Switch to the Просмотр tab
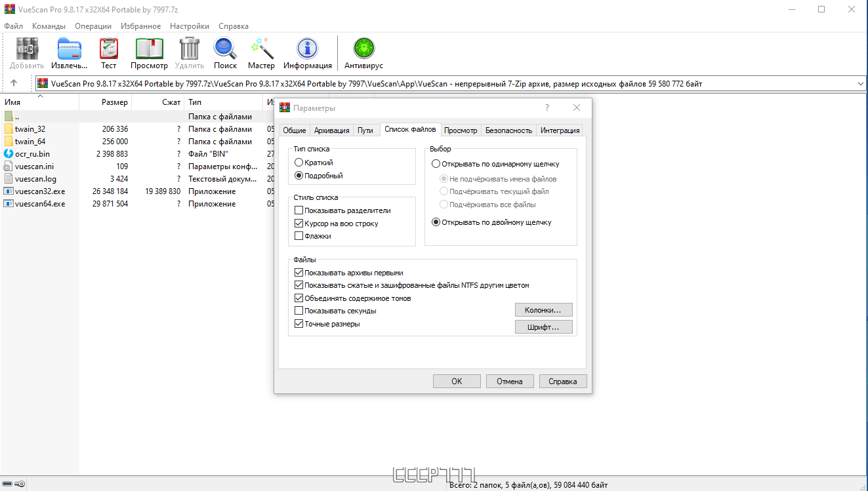Image resolution: width=868 pixels, height=491 pixels. coord(461,130)
